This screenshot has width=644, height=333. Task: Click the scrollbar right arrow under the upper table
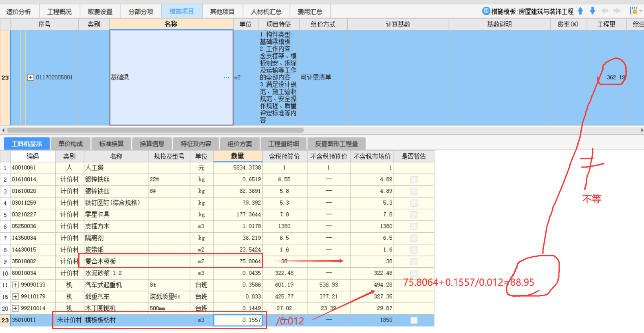coord(642,130)
